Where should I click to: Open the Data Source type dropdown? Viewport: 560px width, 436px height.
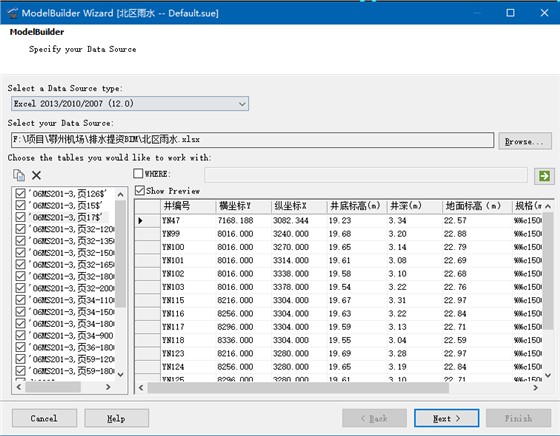point(130,104)
